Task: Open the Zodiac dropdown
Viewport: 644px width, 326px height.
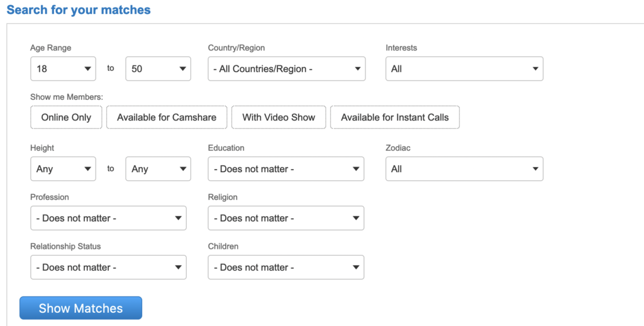Action: coord(464,169)
